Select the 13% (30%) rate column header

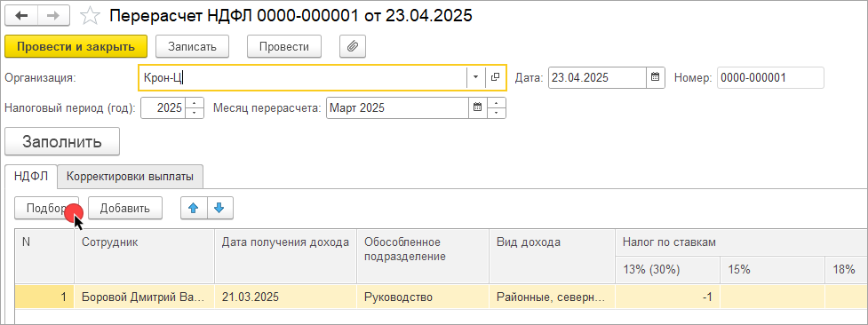coord(667,270)
